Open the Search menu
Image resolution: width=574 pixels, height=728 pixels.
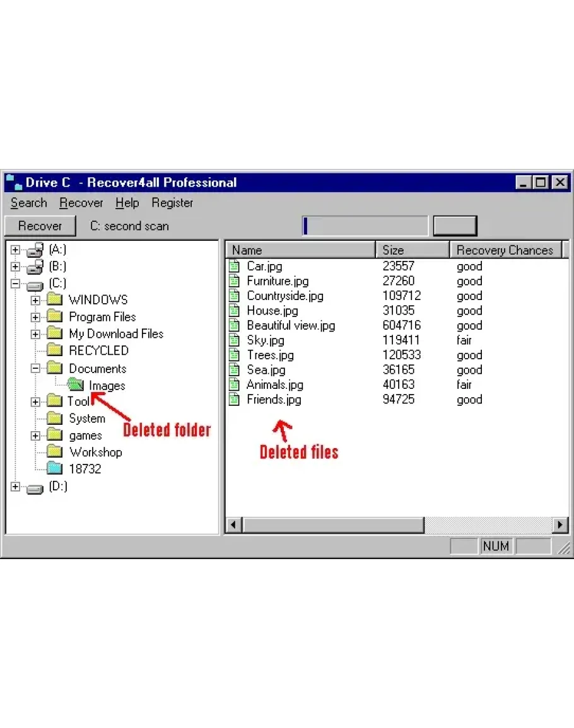click(x=28, y=203)
